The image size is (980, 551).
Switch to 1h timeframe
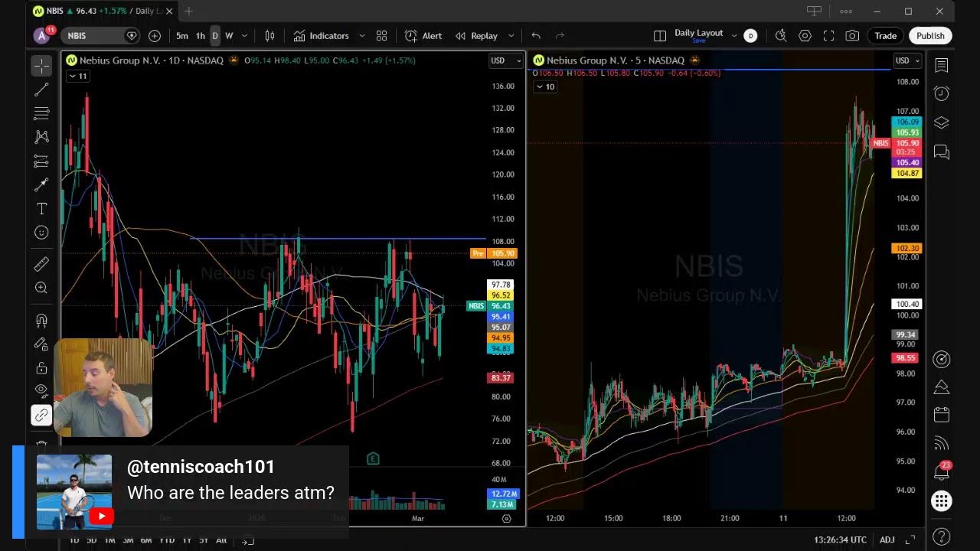coord(201,36)
